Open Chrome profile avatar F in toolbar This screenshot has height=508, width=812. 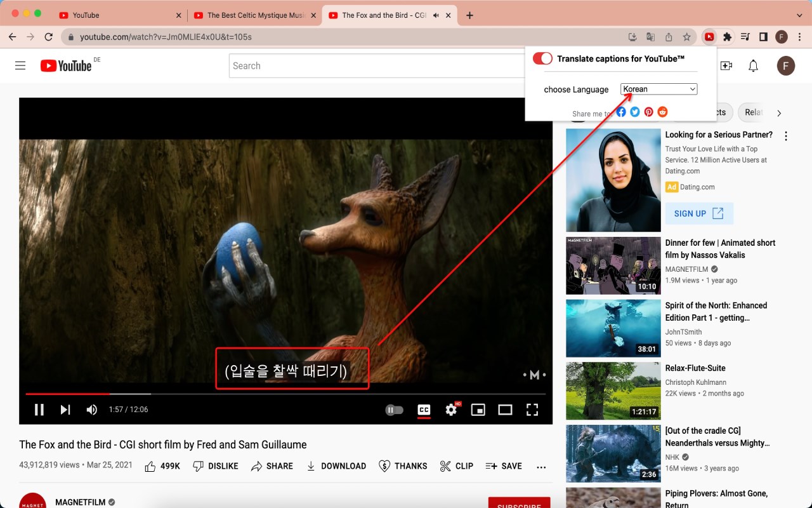tap(782, 37)
